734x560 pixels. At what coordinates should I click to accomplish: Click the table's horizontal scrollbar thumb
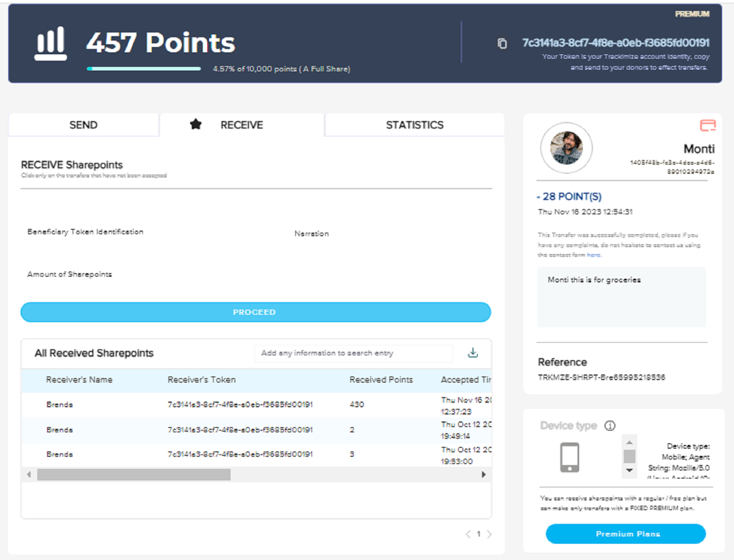[134, 475]
